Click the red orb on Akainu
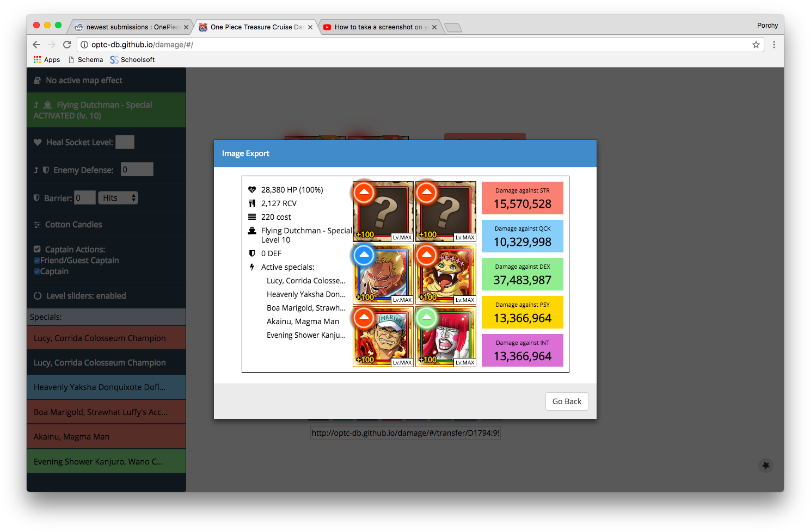Image resolution: width=810 pixels, height=532 pixels. pos(364,318)
